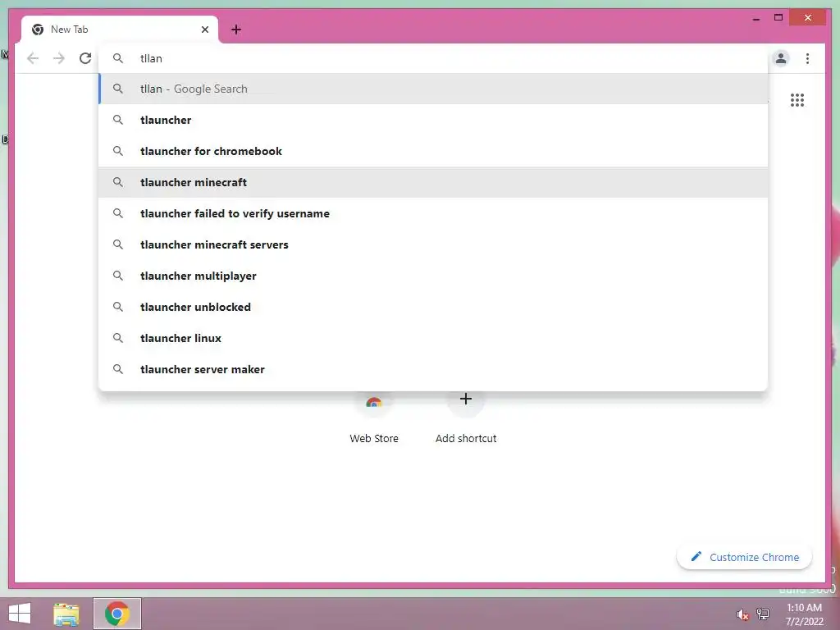Click into the address bar containing tllan
The width and height of the screenshot is (840, 630).
[x=434, y=58]
